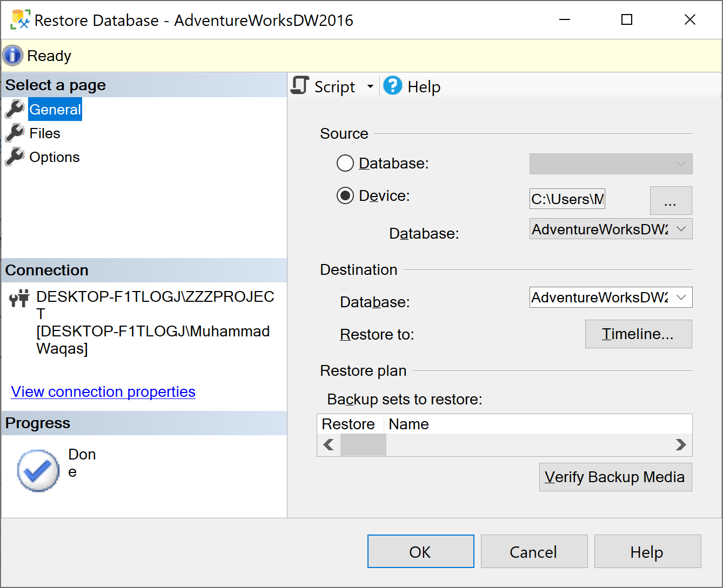Click the Cancel button
The height and width of the screenshot is (588, 723).
click(534, 551)
